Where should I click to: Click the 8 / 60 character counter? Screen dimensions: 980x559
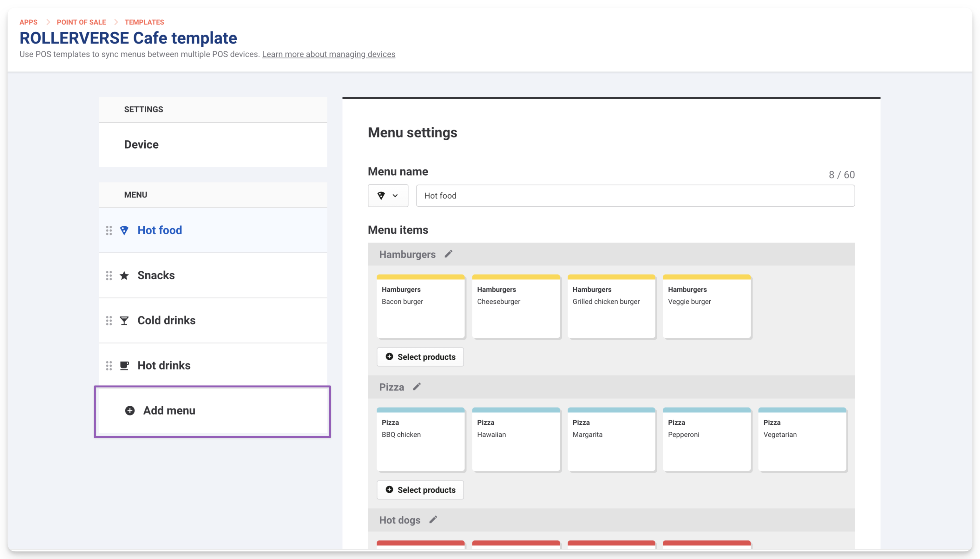841,175
